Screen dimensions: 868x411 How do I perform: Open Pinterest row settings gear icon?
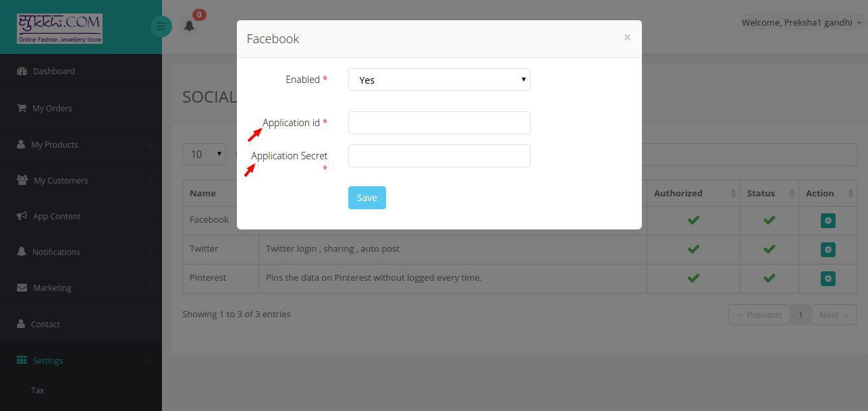(828, 278)
